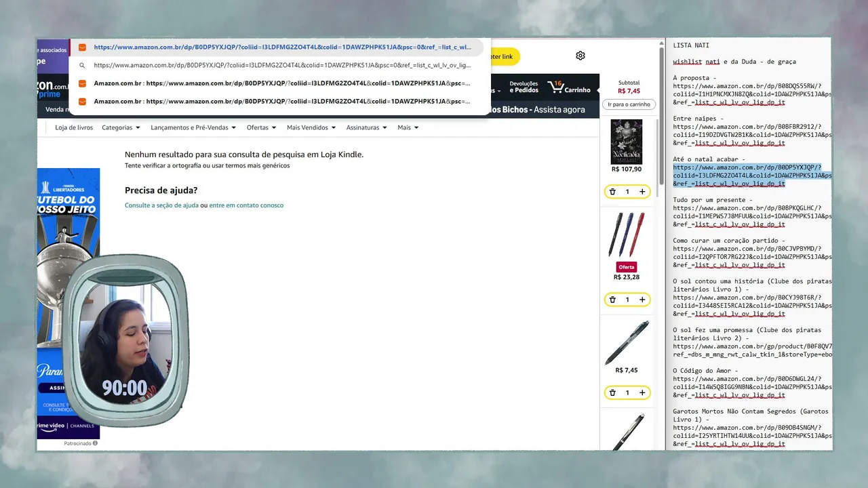Click the red Oferta badge
The height and width of the screenshot is (488, 868).
(627, 267)
